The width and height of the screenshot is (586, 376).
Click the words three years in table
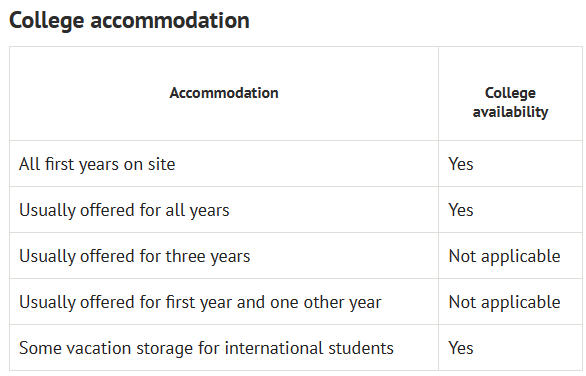(x=208, y=256)
